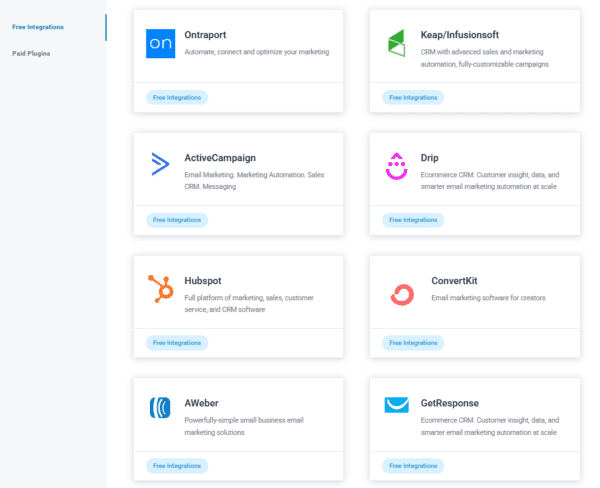Viewport: 600px width, 488px height.
Task: Open the Ontraport integration title
Action: click(207, 35)
